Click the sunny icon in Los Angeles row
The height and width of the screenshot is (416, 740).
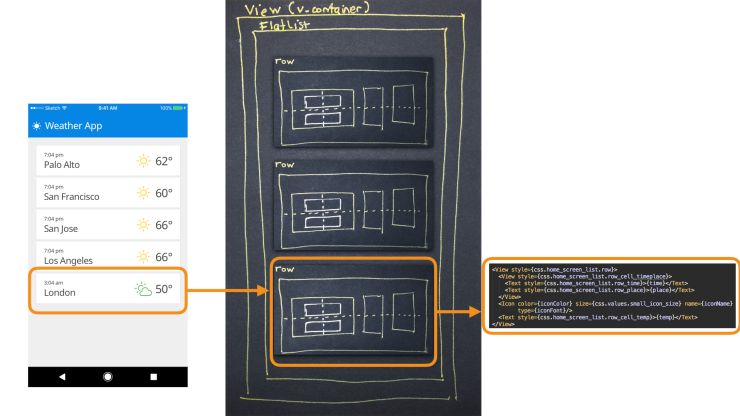143,256
